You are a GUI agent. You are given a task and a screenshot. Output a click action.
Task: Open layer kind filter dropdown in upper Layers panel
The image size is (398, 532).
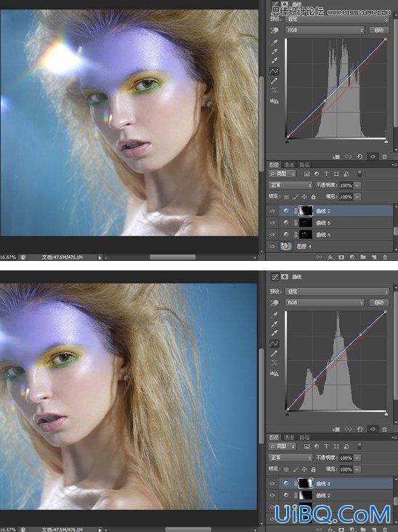click(x=282, y=174)
